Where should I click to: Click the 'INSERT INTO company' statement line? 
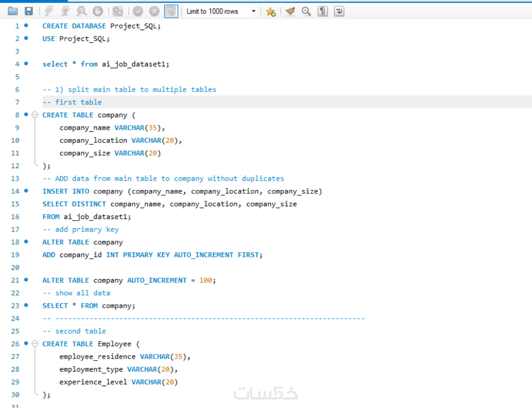[x=182, y=191]
